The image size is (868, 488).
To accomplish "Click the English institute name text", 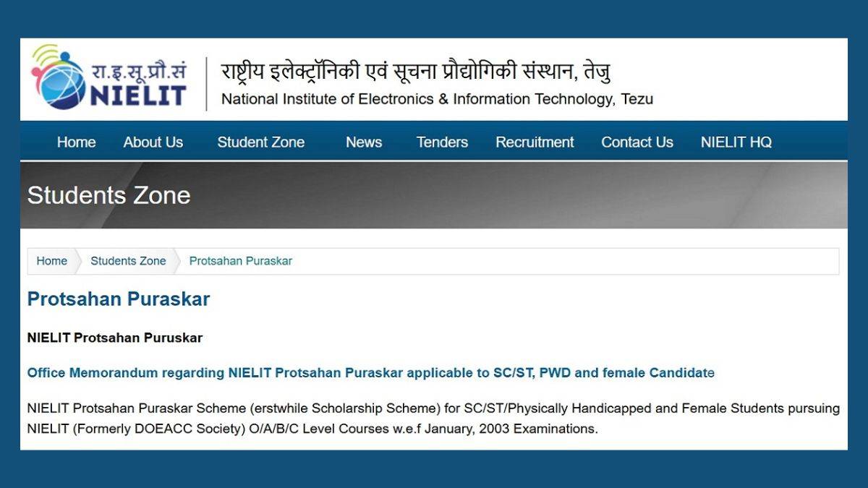I will coord(437,99).
